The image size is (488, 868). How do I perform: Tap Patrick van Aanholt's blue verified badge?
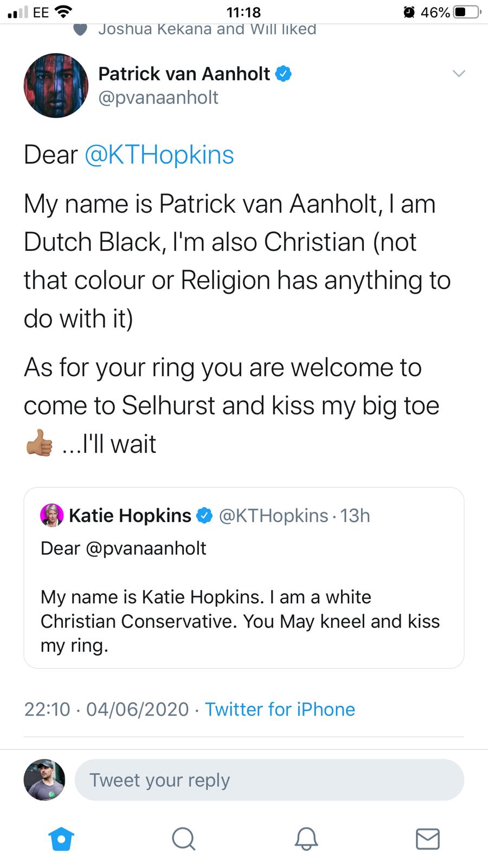pos(284,74)
